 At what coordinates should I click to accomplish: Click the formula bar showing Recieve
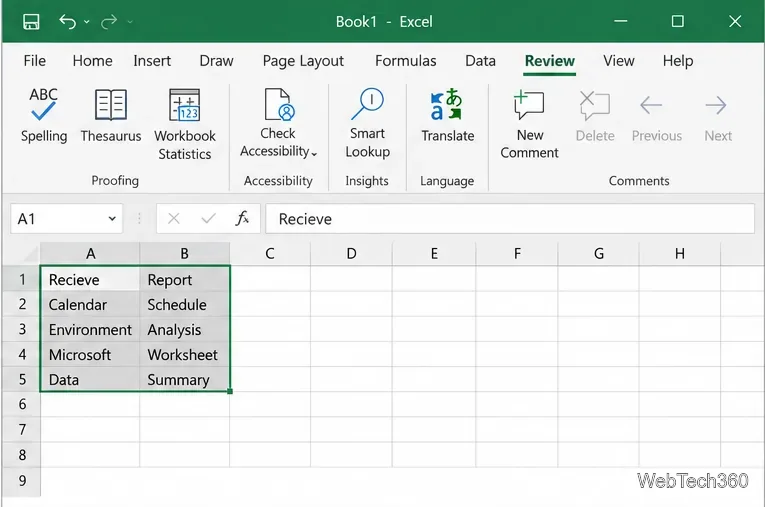point(510,219)
